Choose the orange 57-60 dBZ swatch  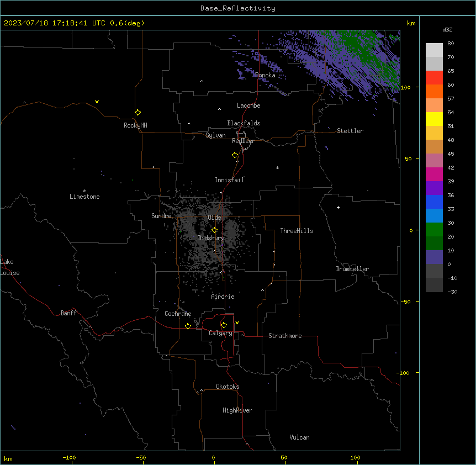tap(434, 92)
